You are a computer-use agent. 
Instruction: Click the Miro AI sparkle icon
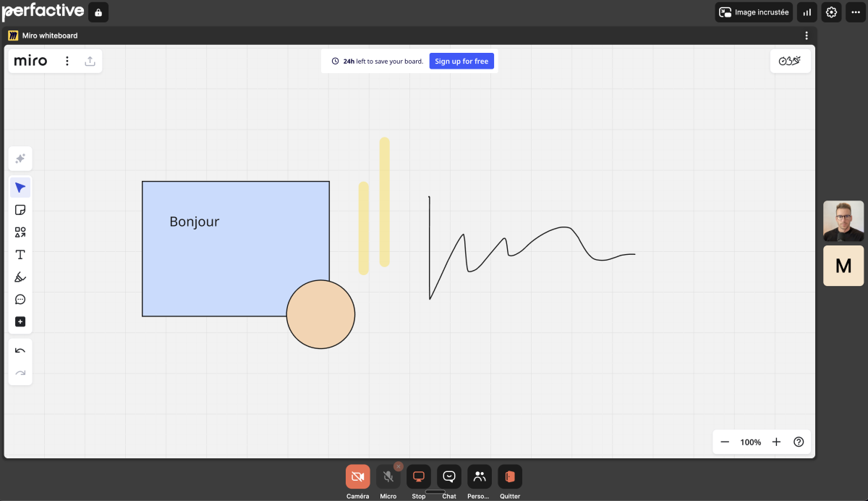(20, 159)
